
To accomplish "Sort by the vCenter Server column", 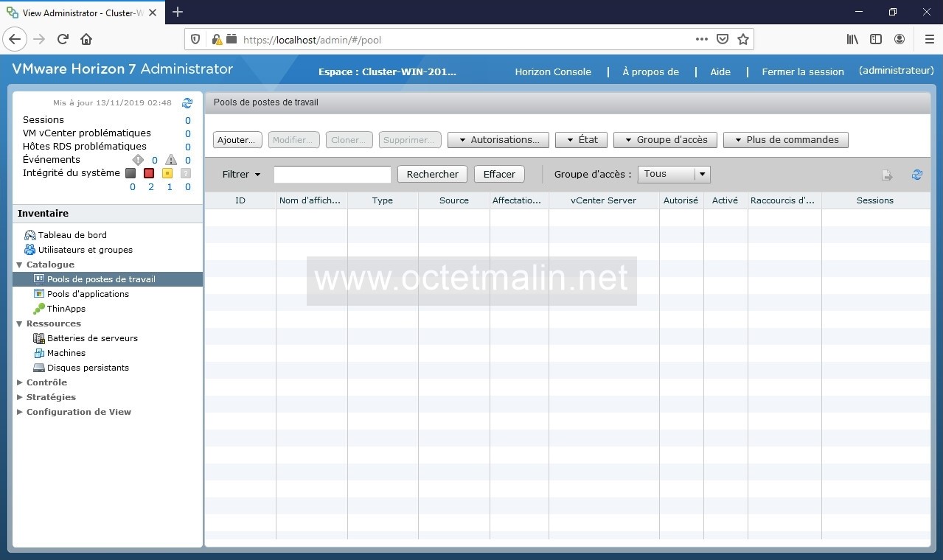I will point(603,200).
